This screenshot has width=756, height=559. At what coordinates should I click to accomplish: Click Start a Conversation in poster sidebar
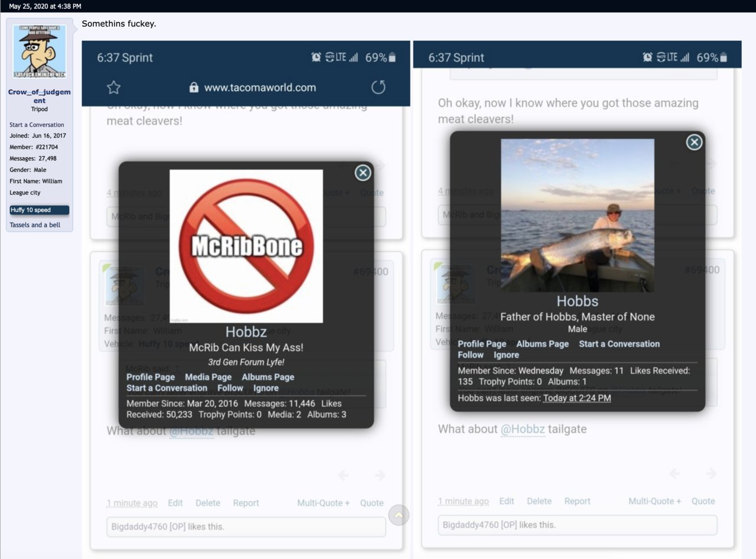(x=37, y=125)
